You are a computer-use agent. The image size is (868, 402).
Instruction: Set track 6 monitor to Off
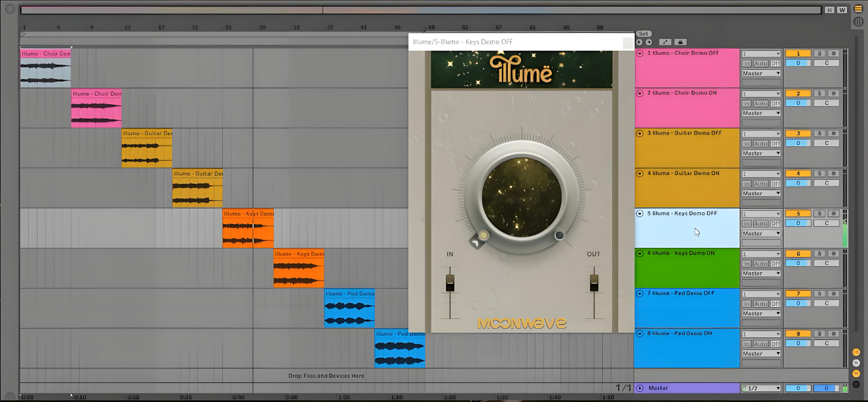pos(776,264)
